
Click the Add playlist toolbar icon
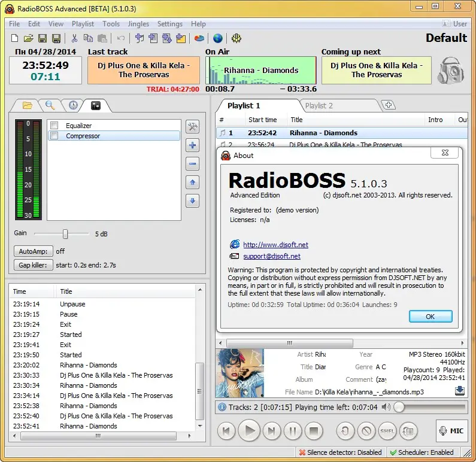tap(153, 38)
